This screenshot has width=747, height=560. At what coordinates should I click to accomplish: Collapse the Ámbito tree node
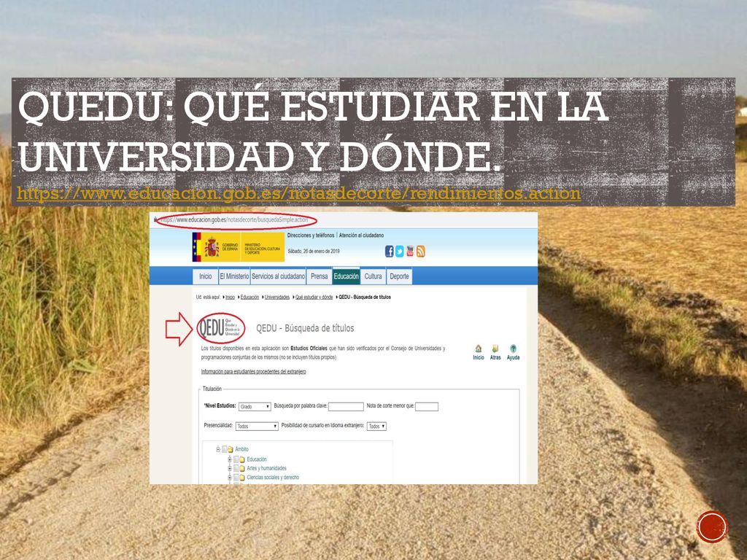[218, 449]
